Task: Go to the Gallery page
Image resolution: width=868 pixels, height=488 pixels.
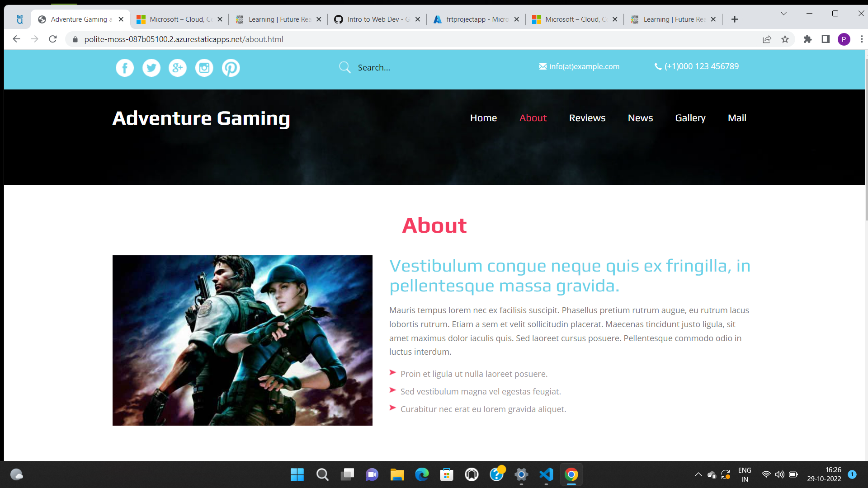Action: [x=690, y=118]
